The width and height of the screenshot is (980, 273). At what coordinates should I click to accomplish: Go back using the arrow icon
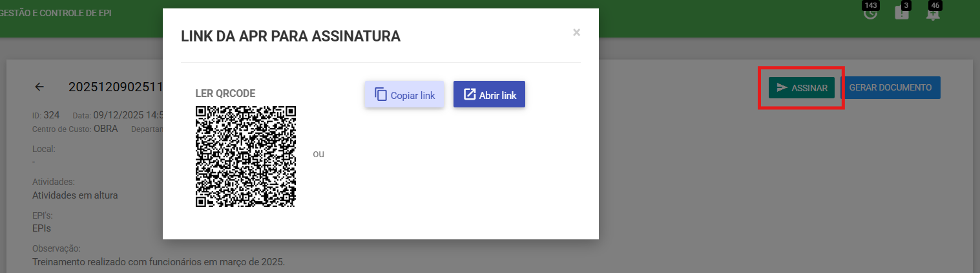tap(40, 87)
